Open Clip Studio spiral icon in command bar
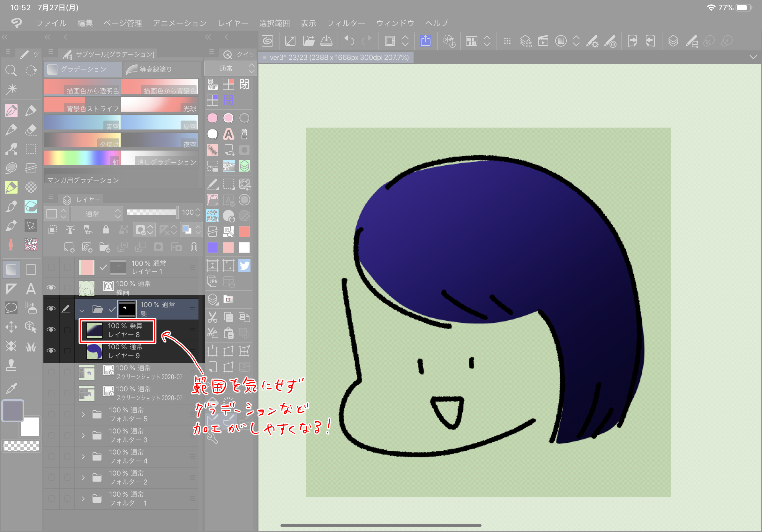The width and height of the screenshot is (762, 532). (x=267, y=41)
